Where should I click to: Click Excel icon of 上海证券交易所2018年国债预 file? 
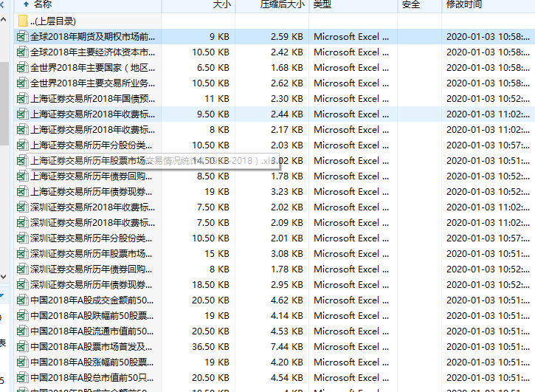(23, 99)
